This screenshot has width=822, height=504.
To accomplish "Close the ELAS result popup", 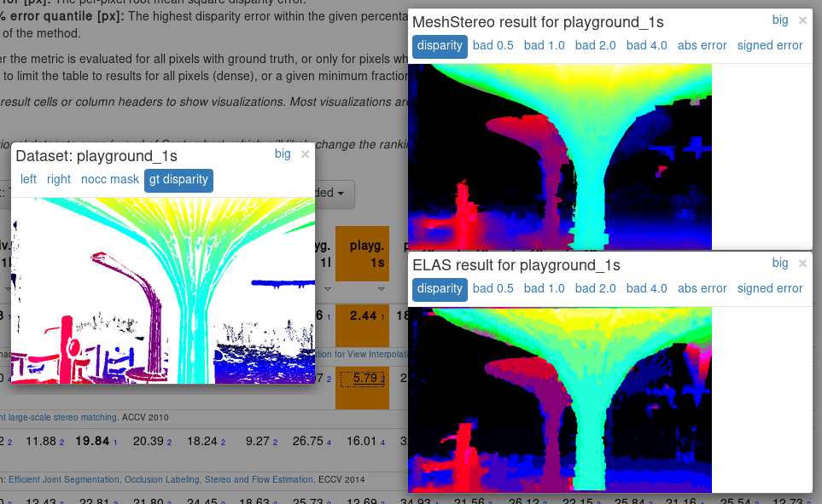I will click(802, 264).
